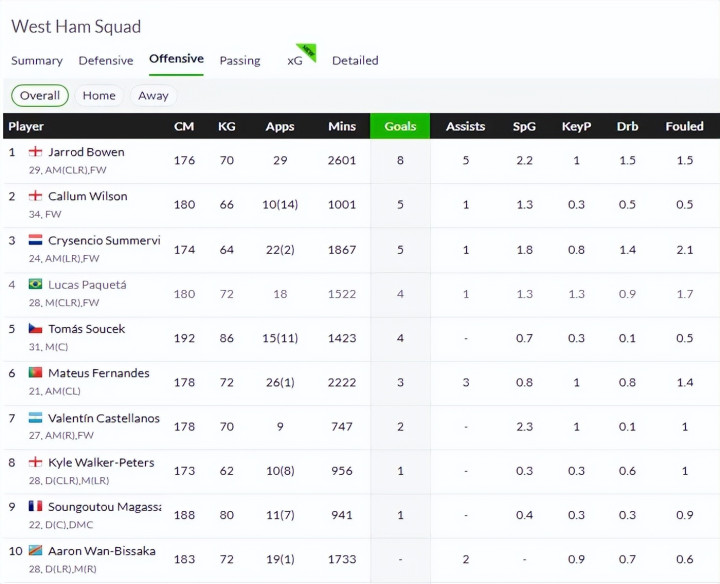
Task: Click the Brazil flag beside Lucas Paquetá
Action: click(x=35, y=285)
